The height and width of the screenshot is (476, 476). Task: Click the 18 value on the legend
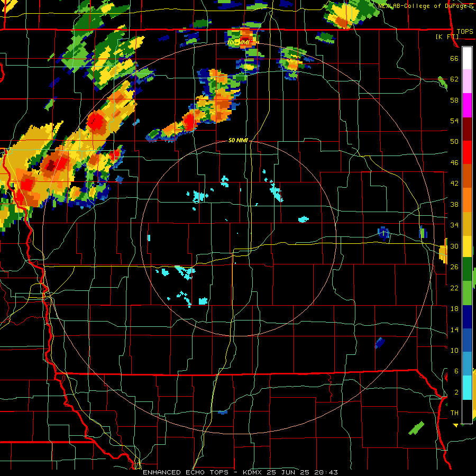click(x=454, y=309)
